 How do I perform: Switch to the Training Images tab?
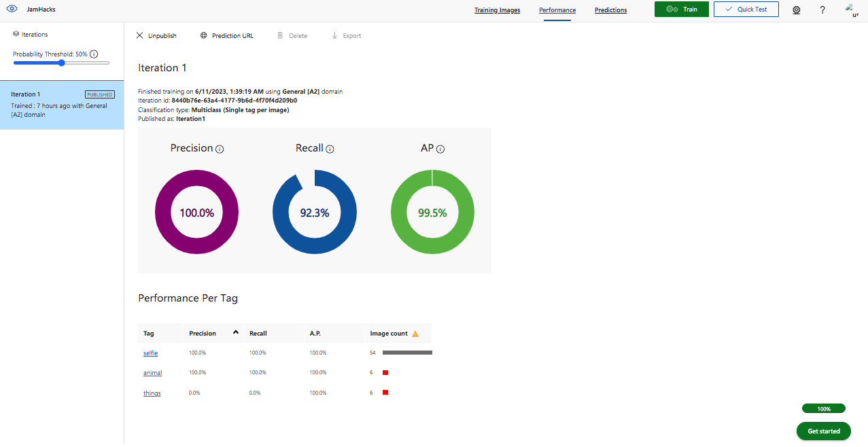pos(497,10)
